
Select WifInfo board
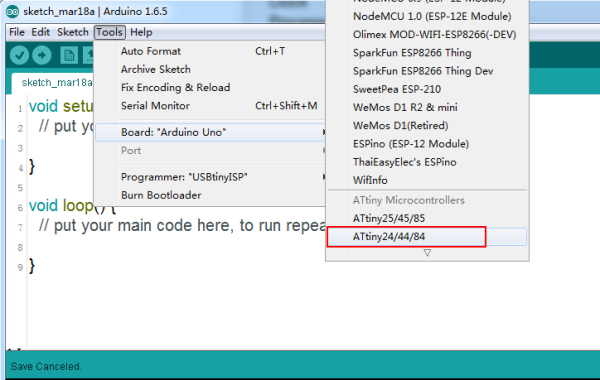(370, 180)
